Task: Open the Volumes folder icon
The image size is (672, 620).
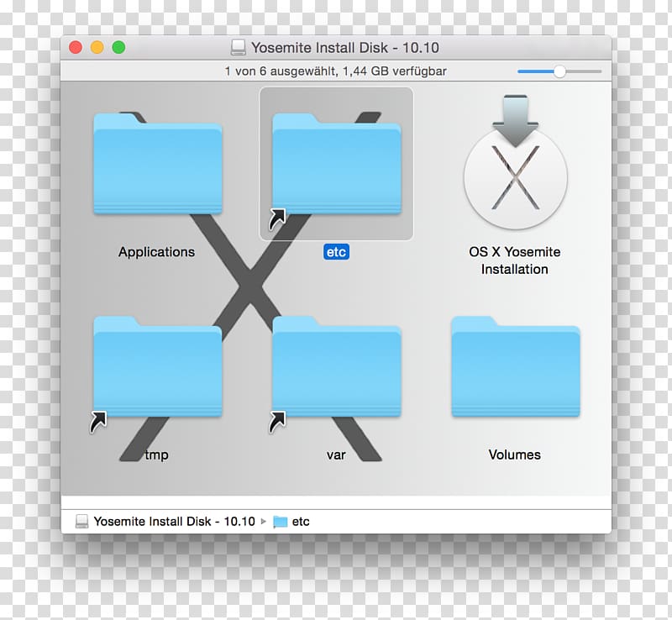Action: click(516, 367)
